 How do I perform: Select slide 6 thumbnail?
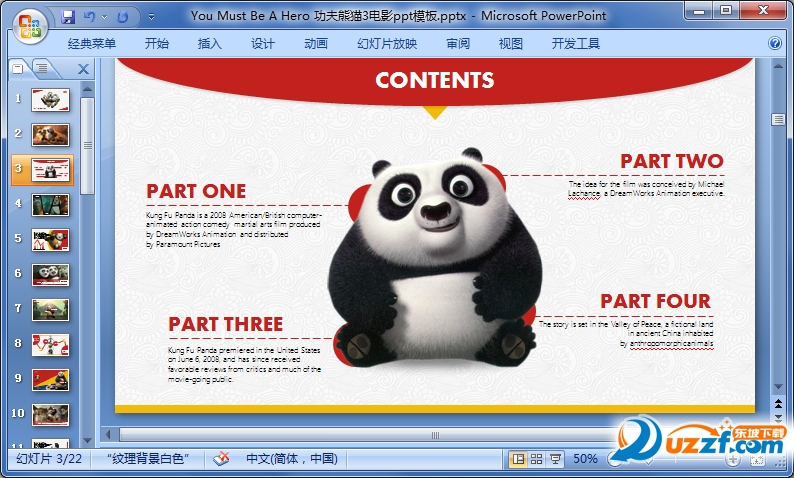tap(50, 274)
